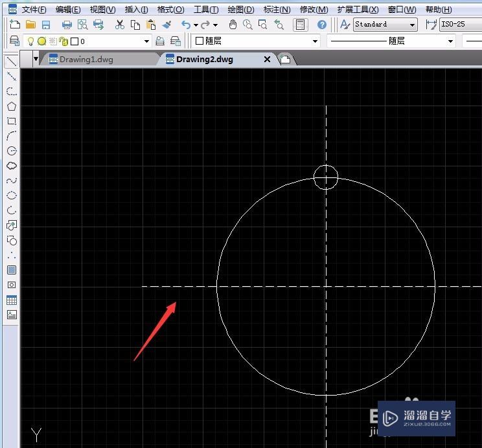482x448 pixels.
Task: Select the Hatch tool
Action: click(x=12, y=270)
